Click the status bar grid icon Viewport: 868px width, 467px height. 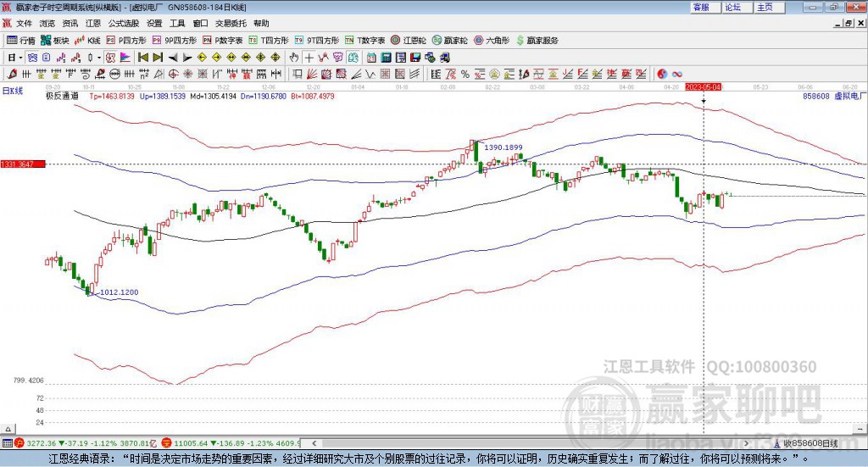tap(7, 443)
